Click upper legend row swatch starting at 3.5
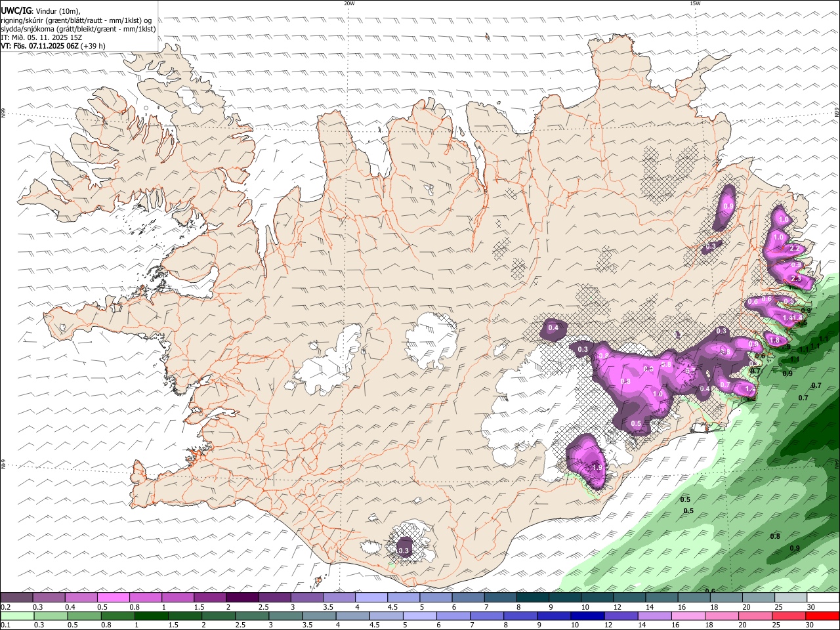The width and height of the screenshot is (840, 630). coord(339,597)
